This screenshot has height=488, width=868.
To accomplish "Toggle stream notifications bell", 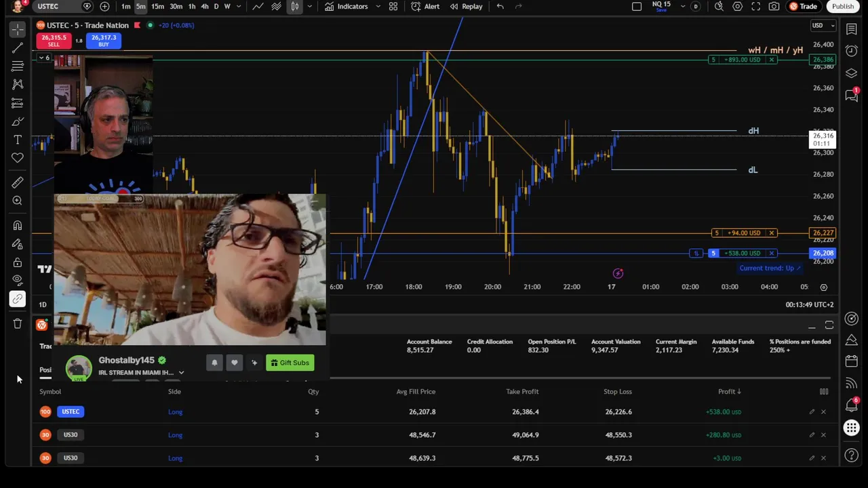I will point(214,363).
